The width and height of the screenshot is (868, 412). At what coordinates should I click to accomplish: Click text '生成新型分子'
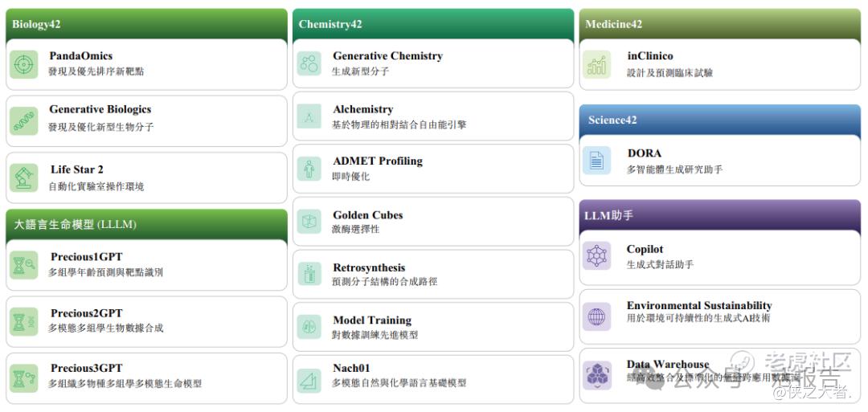point(360,71)
